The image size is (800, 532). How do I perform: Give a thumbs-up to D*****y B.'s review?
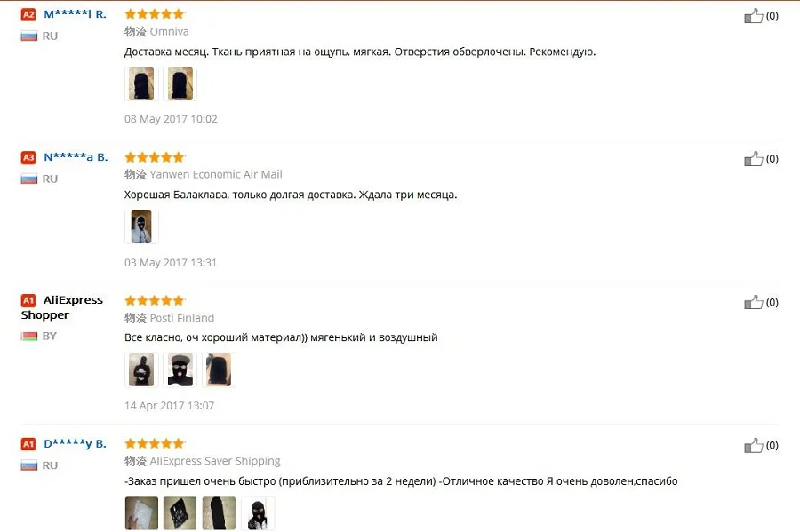click(x=753, y=445)
